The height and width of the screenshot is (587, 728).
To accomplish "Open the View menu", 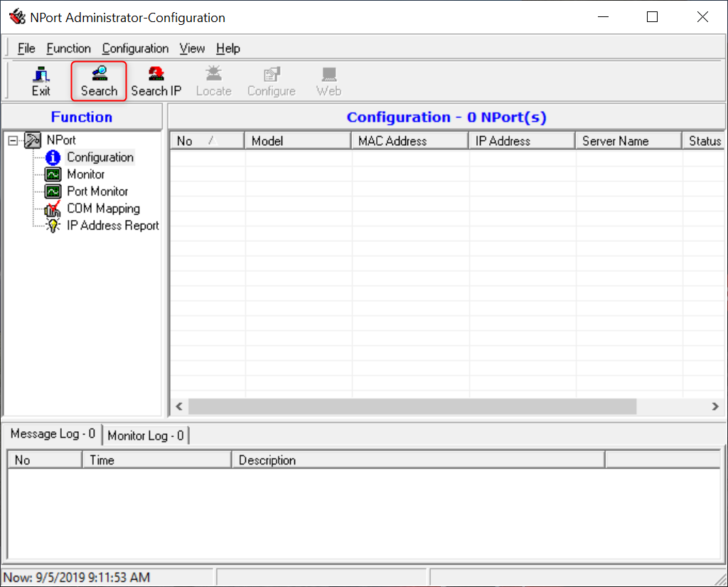I will (x=192, y=48).
